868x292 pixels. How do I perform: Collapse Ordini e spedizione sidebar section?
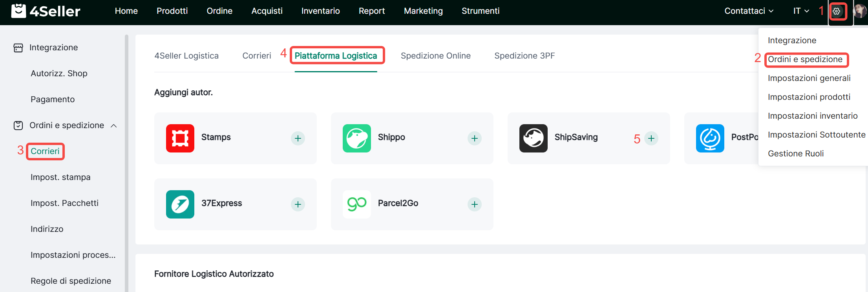(114, 126)
